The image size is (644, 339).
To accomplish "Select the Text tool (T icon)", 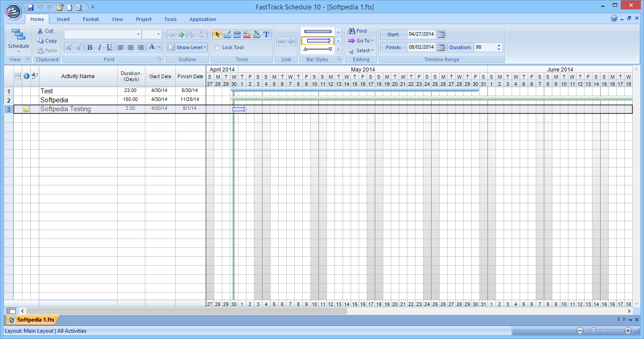I will point(267,34).
